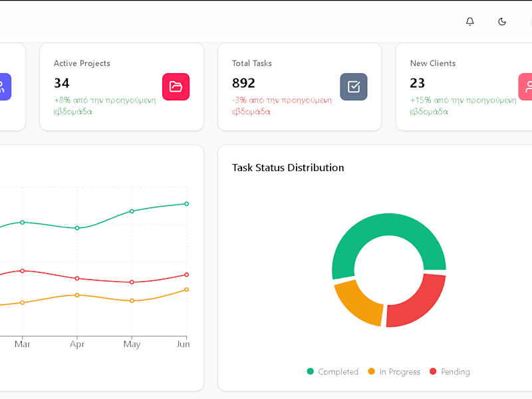Click the purple users icon
Screen dimensions: 532x399
click(x=5, y=86)
